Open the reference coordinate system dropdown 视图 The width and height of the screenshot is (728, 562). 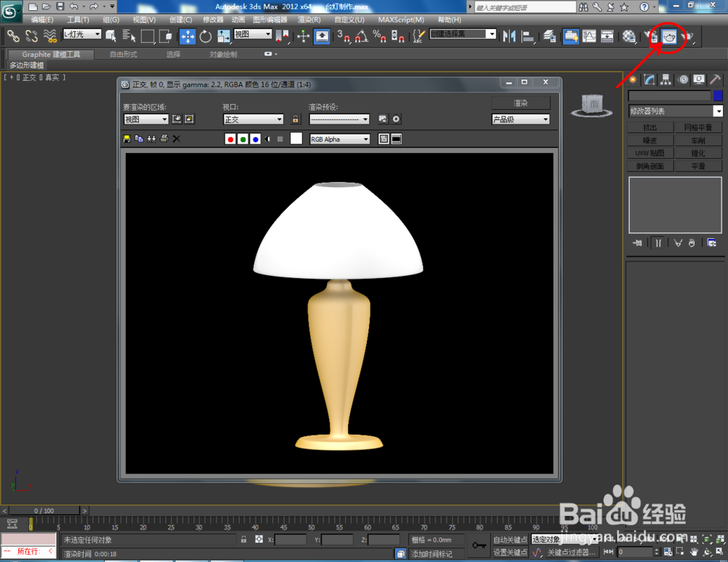(x=253, y=34)
